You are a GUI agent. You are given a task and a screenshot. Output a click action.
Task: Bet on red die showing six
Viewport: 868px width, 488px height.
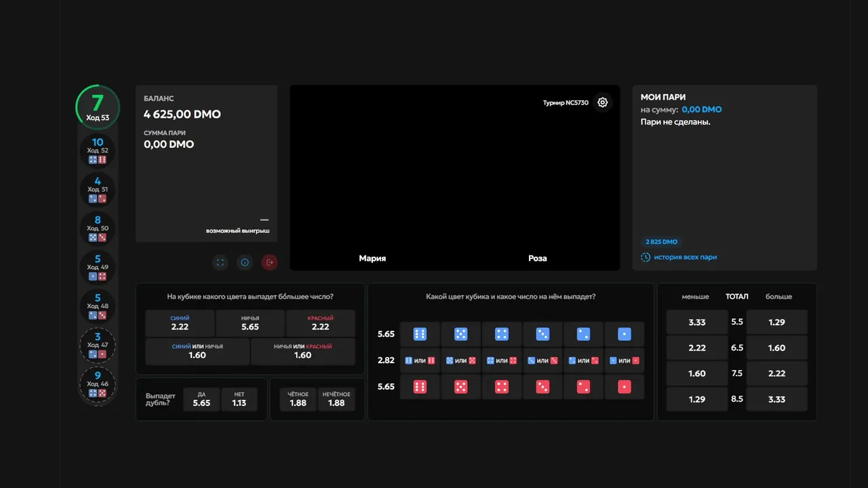tap(420, 387)
